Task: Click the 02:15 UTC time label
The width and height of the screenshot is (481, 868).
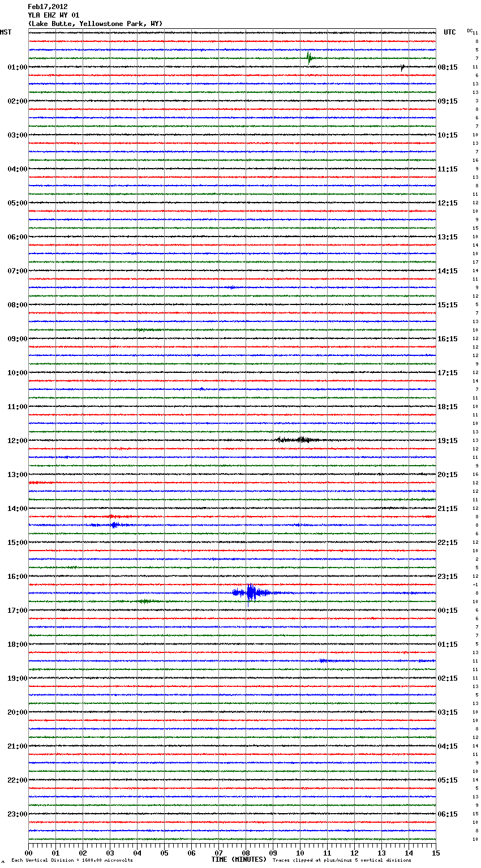Action: tap(448, 678)
